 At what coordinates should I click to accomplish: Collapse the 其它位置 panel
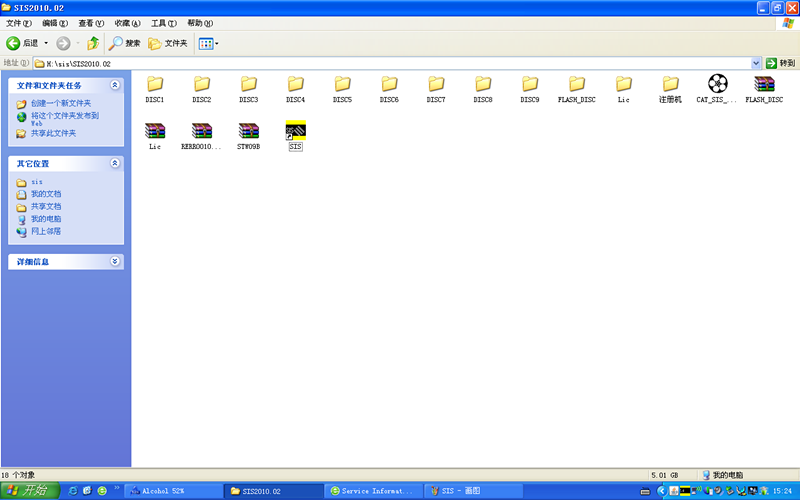pyautogui.click(x=115, y=163)
